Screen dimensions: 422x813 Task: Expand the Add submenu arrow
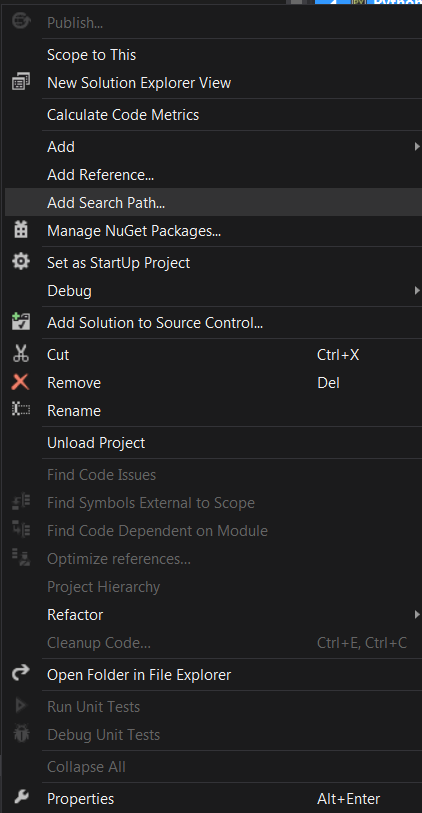pos(417,147)
